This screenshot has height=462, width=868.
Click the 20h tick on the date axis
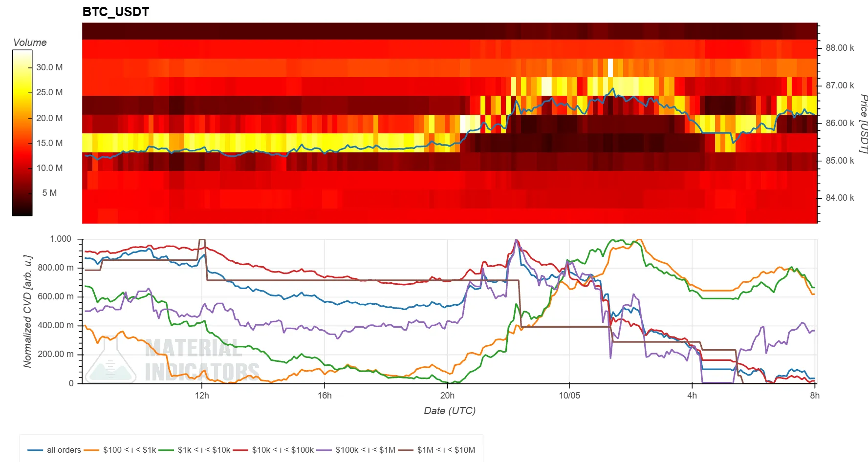coord(447,396)
